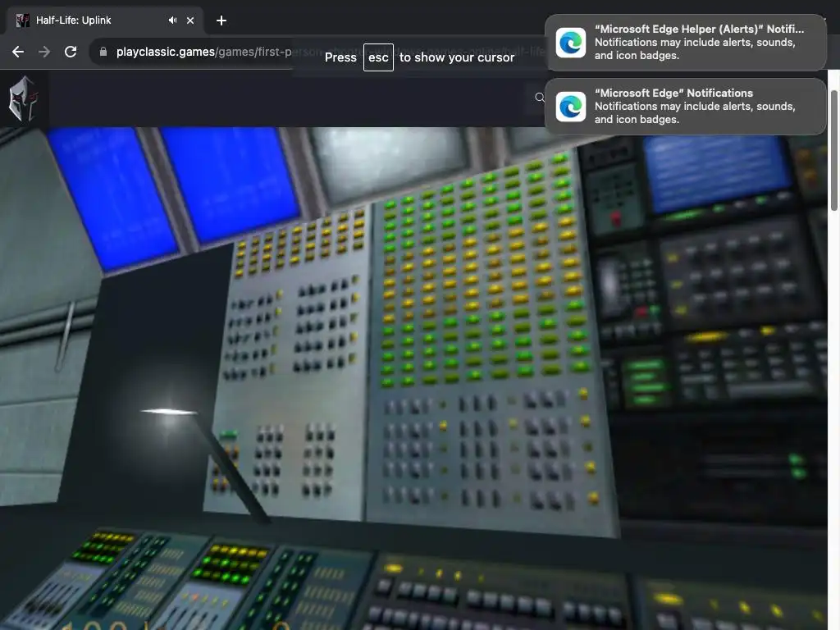Image resolution: width=840 pixels, height=630 pixels.
Task: Open a new tab with the plus button
Action: click(221, 21)
